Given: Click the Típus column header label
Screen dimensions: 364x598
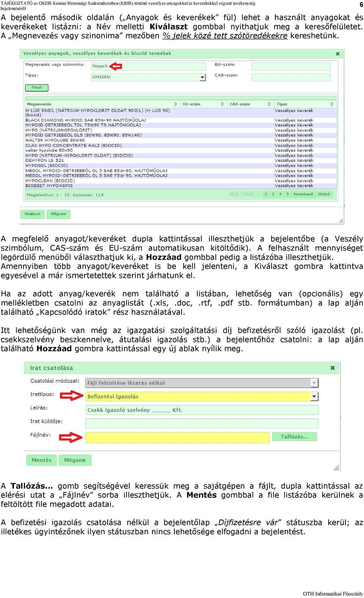Looking at the screenshot, I should 282,104.
